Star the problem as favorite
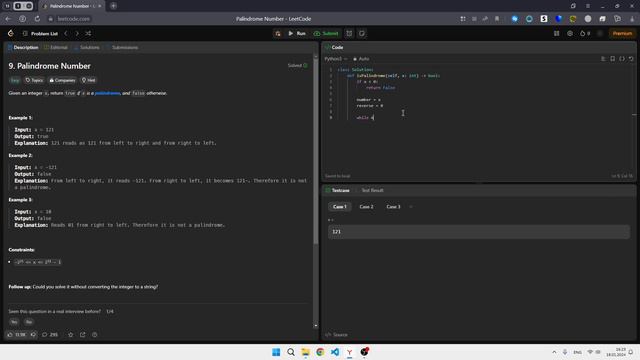 (71, 335)
